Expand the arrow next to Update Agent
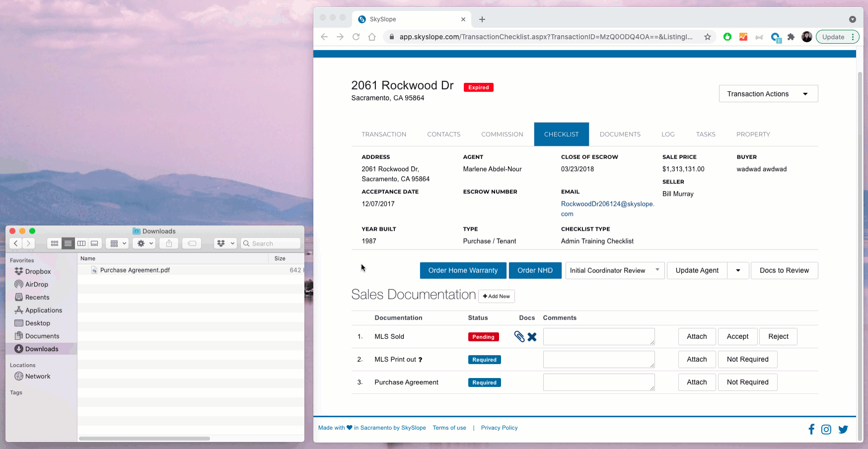This screenshot has height=449, width=868. (738, 270)
